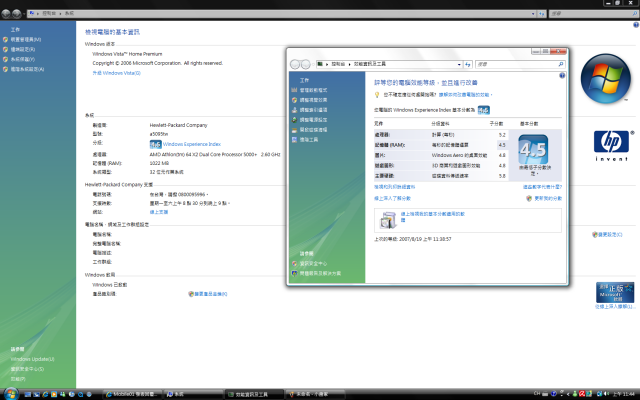Screen dimensions: 640x400
Task: Expand address bar dropdown in Performance window
Action: [x=459, y=64]
